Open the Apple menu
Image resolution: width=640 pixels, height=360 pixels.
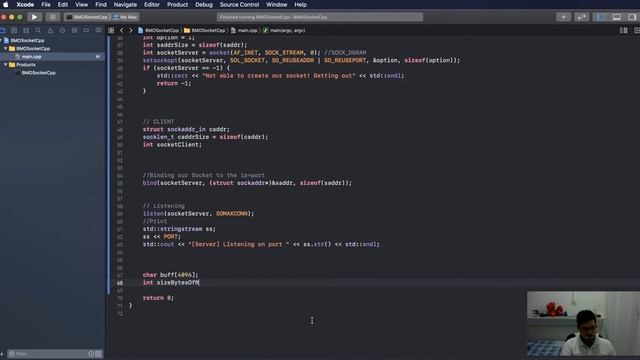tap(6, 4)
